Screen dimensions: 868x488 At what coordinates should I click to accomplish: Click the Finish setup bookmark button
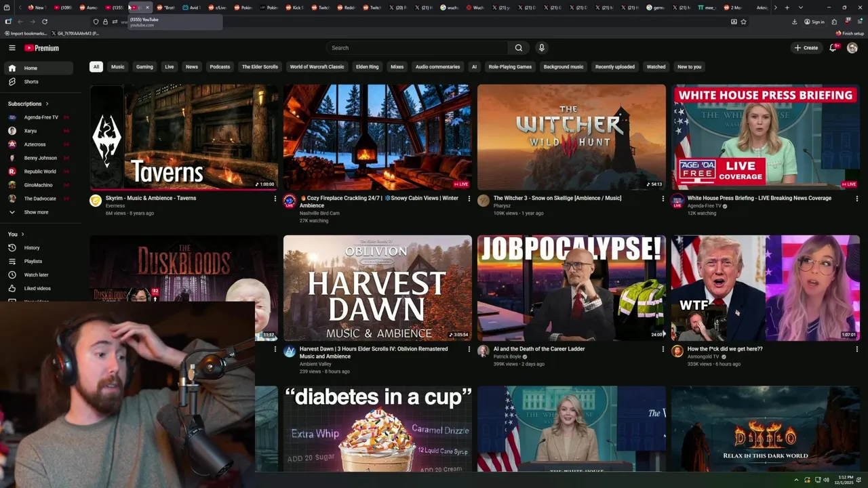pos(850,33)
